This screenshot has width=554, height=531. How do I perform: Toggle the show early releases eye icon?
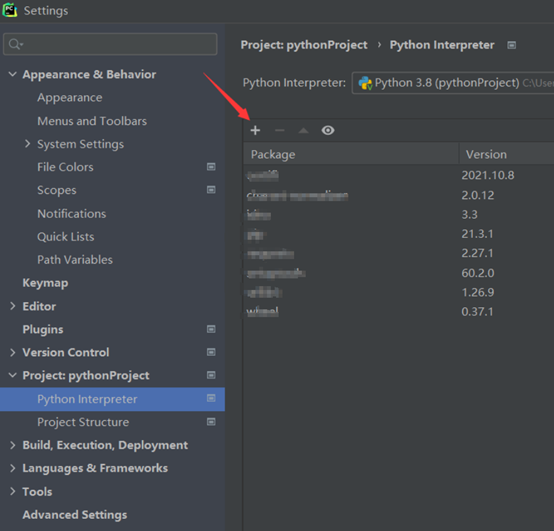(x=328, y=130)
